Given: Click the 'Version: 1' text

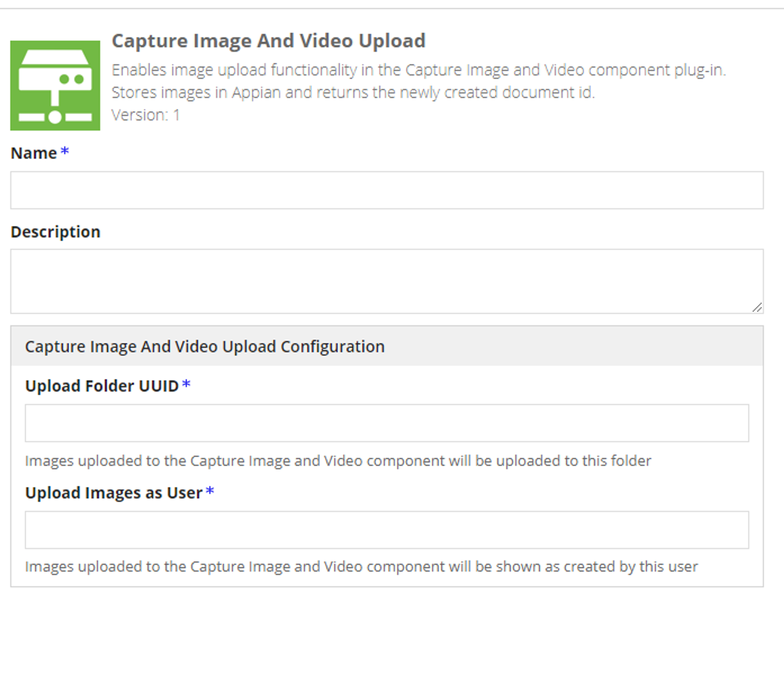Looking at the screenshot, I should click(145, 115).
